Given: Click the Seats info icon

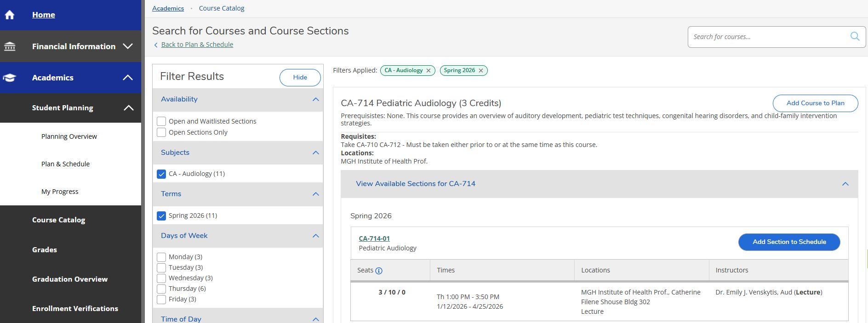Looking at the screenshot, I should click(x=379, y=271).
